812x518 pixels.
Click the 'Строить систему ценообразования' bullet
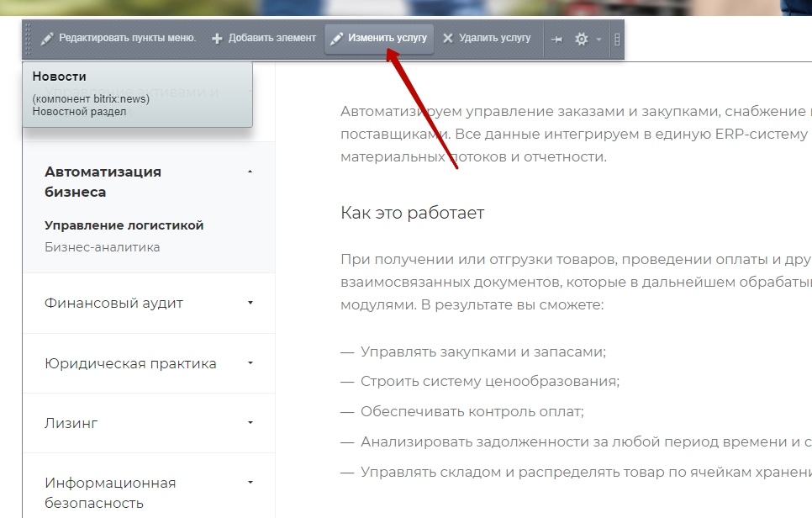point(489,381)
